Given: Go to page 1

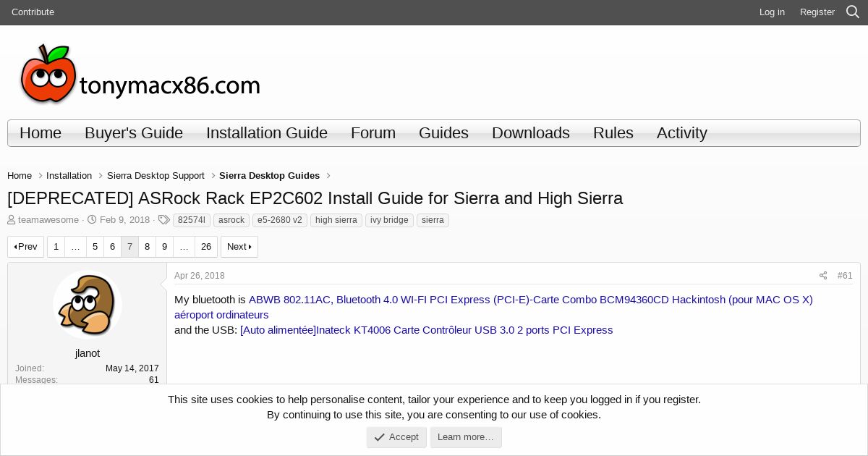Looking at the screenshot, I should click(56, 247).
